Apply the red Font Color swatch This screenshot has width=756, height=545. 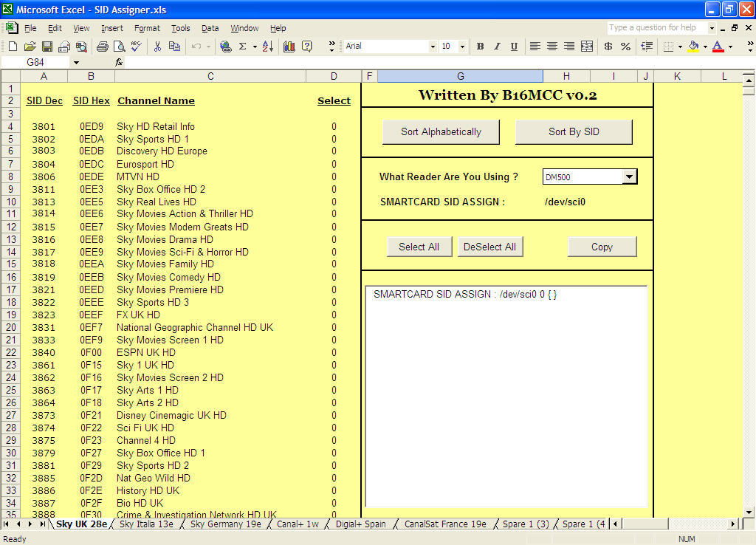coord(718,47)
